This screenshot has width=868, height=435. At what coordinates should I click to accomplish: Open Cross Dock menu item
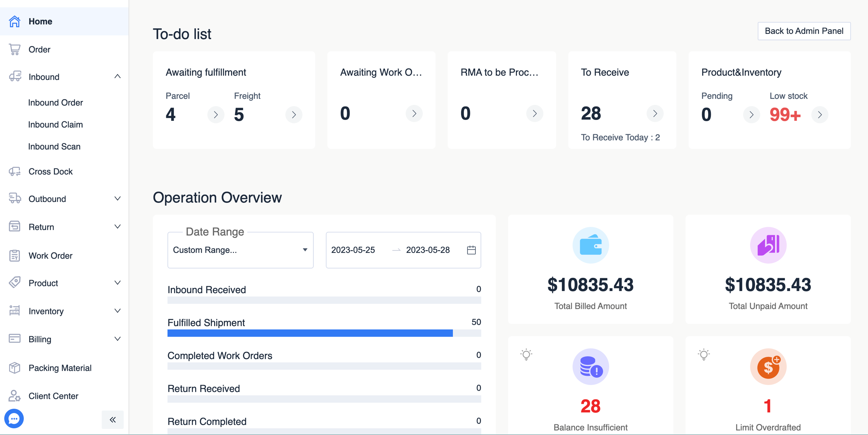[x=64, y=172]
